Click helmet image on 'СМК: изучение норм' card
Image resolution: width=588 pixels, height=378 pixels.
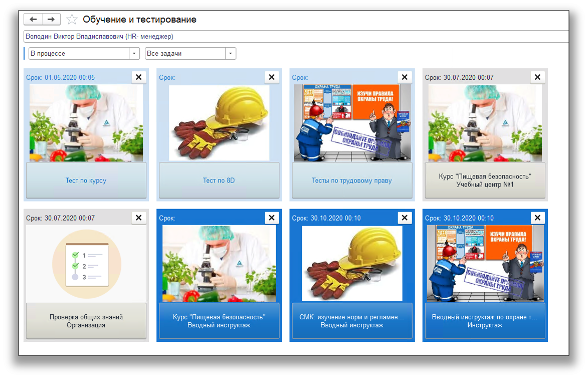[352, 264]
